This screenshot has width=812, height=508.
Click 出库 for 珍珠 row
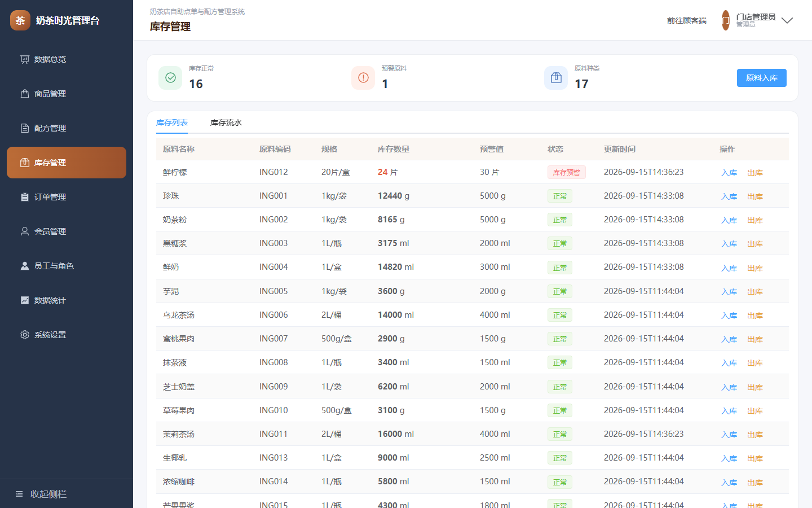click(755, 196)
